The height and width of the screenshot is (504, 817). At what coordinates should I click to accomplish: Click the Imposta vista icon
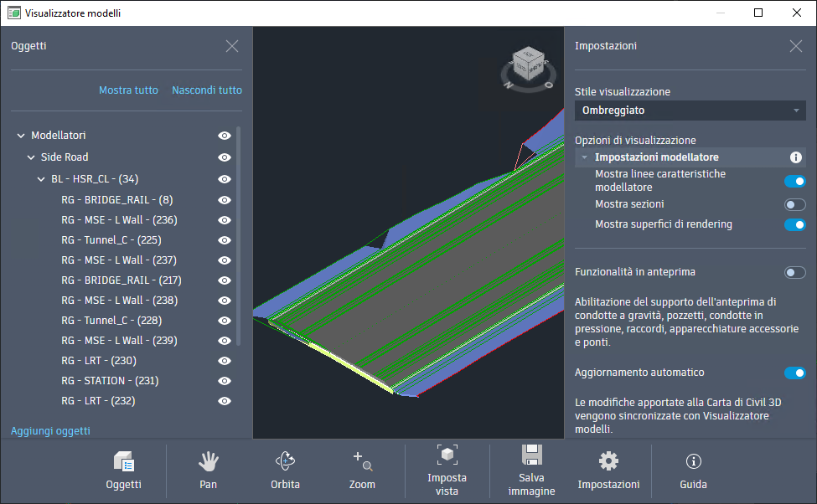[447, 455]
